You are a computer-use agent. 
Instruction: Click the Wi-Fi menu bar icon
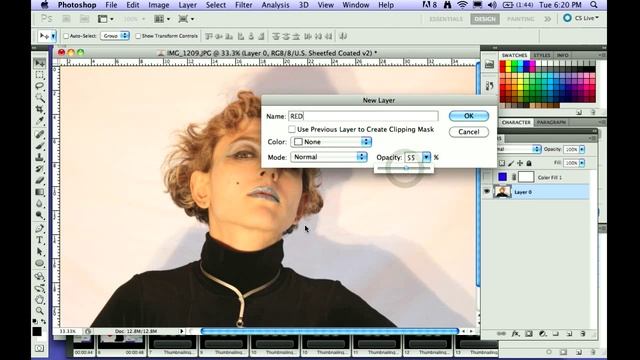pyautogui.click(x=462, y=5)
